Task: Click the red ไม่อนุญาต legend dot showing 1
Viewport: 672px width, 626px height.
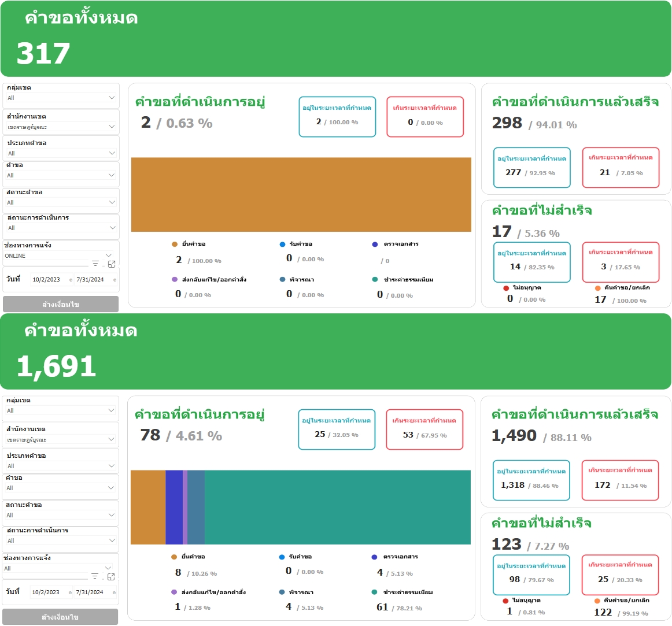Action: pyautogui.click(x=506, y=601)
